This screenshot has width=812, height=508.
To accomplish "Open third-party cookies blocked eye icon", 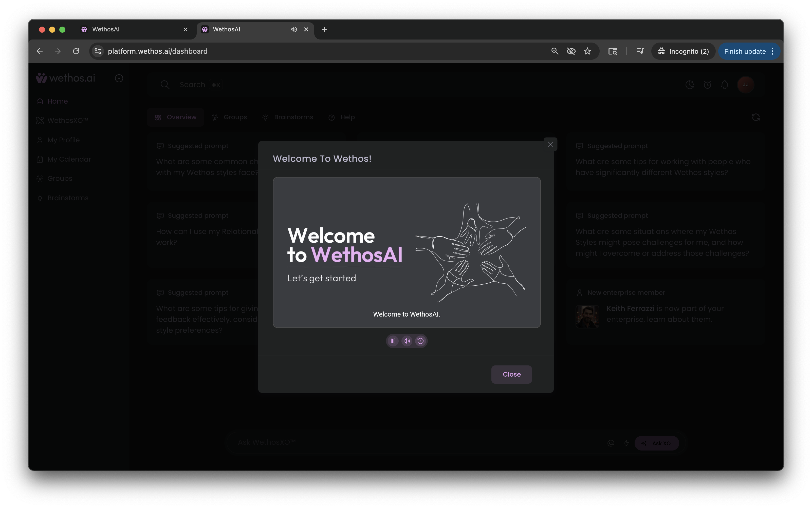I will (x=571, y=51).
